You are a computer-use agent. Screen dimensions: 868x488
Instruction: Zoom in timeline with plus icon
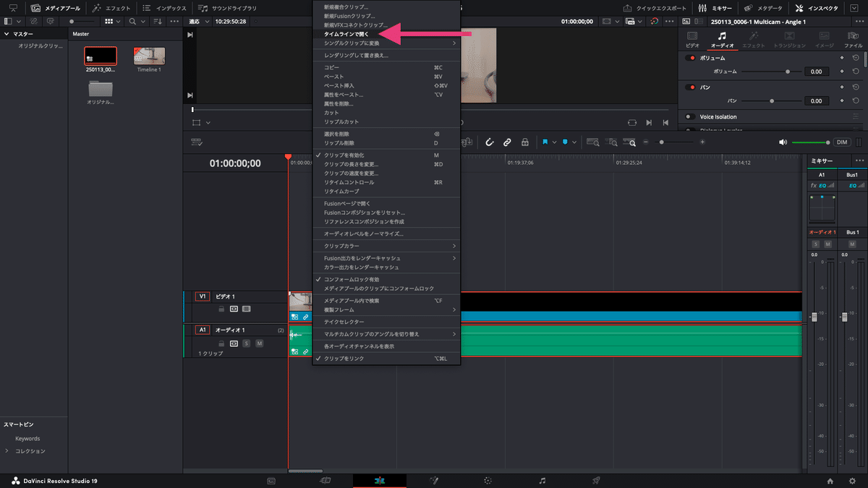tap(702, 142)
